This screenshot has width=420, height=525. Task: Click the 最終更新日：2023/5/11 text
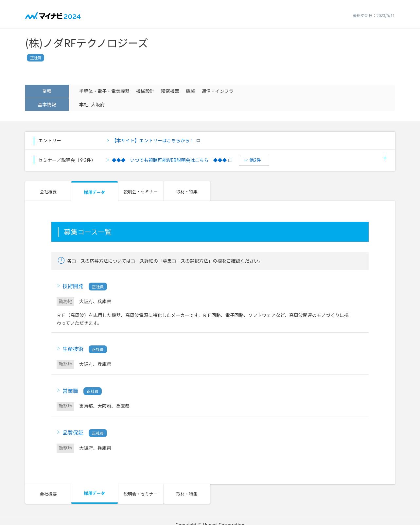374,16
